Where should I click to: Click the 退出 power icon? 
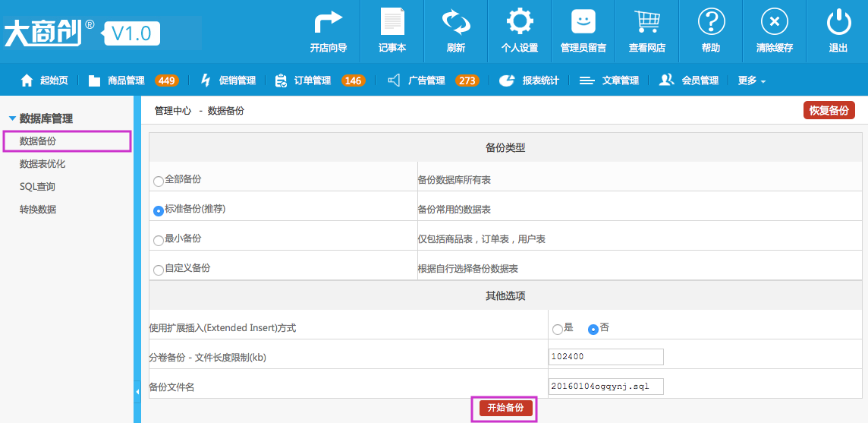(838, 22)
